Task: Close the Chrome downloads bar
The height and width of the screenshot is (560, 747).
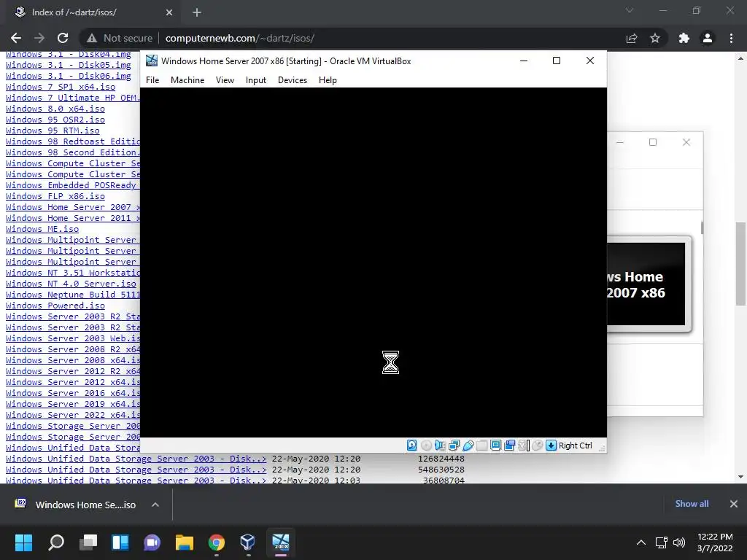Action: [734, 504]
